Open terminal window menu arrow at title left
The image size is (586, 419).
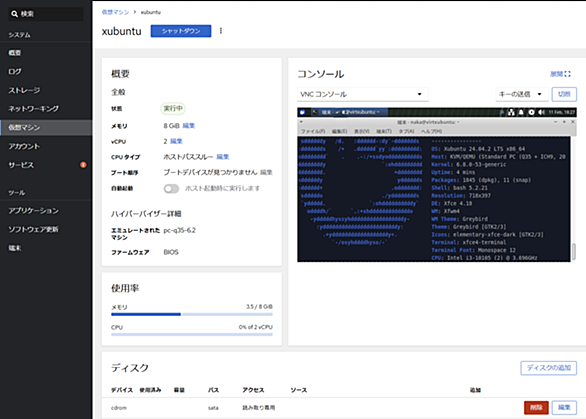301,122
